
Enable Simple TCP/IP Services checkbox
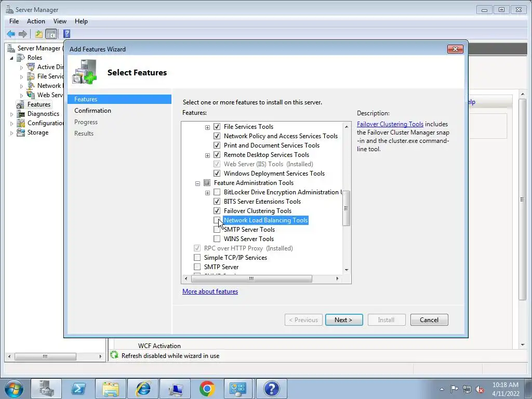tap(197, 258)
